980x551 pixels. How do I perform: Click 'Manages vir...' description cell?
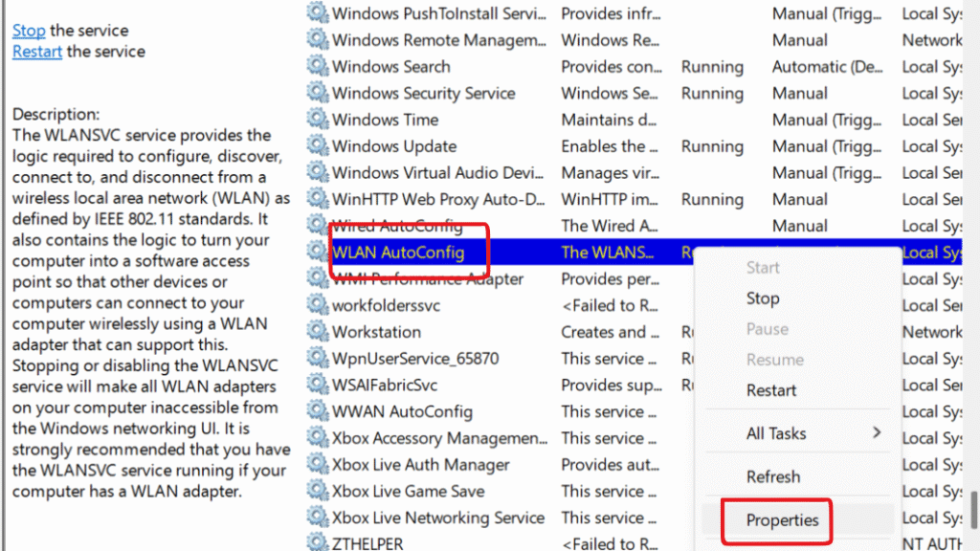(x=610, y=172)
